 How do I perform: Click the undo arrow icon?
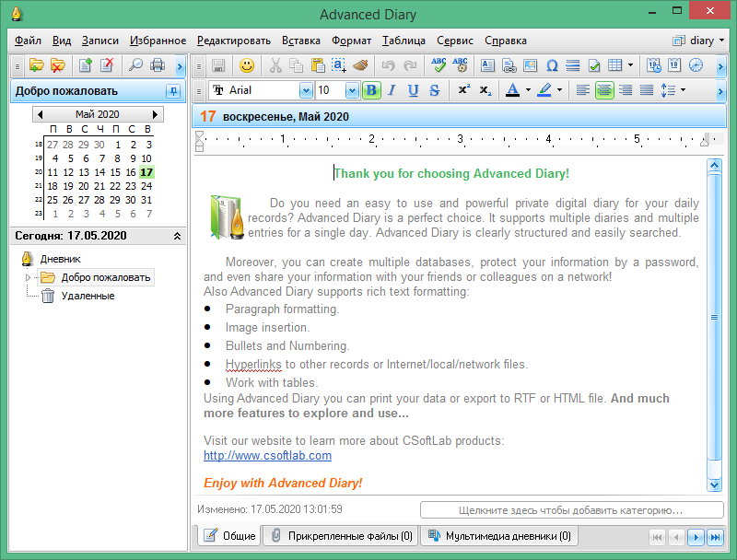tap(388, 65)
